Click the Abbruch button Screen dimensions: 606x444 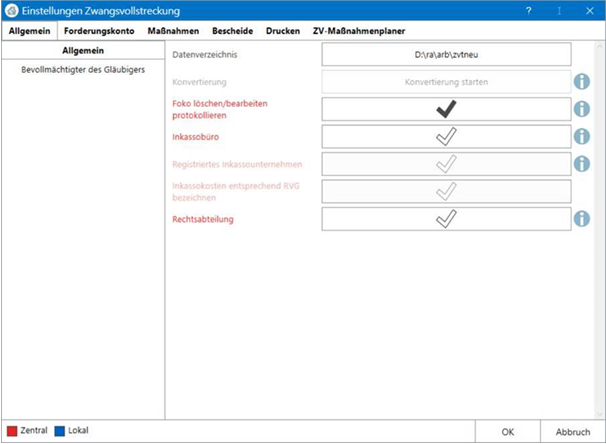(573, 432)
